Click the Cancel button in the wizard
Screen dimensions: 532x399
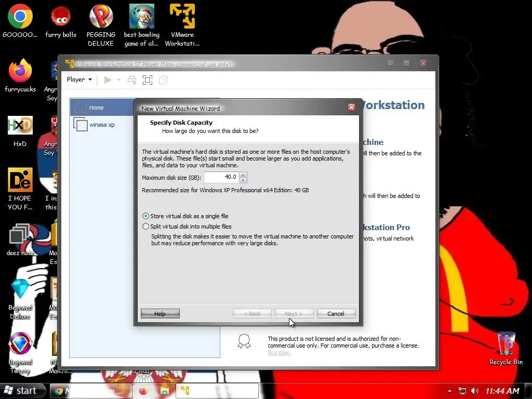[336, 313]
